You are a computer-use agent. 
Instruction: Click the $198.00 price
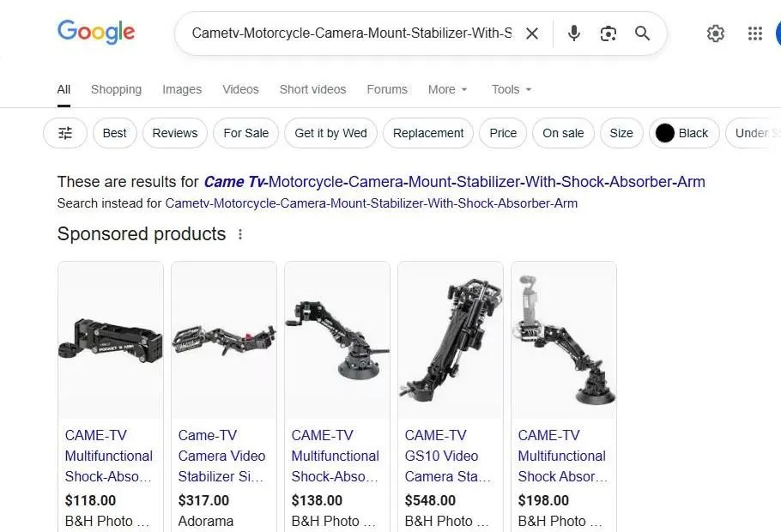tap(543, 500)
